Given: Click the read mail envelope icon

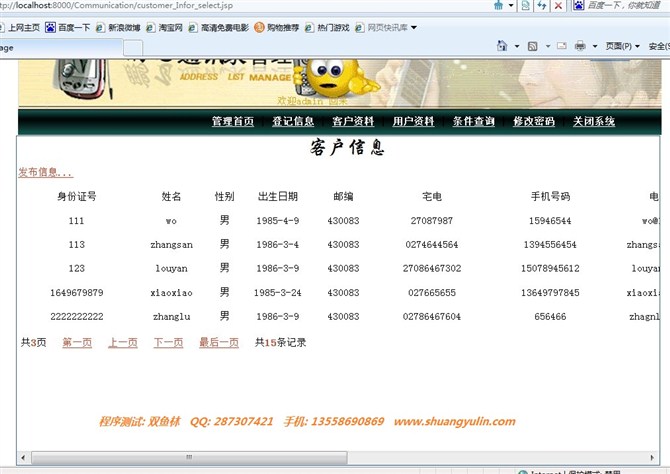Looking at the screenshot, I should coord(561,46).
